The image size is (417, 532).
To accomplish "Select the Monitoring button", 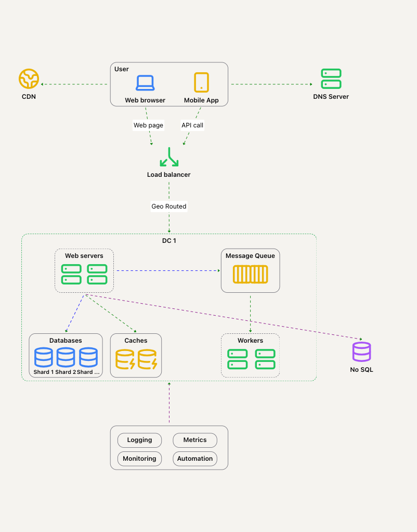I will click(x=139, y=459).
